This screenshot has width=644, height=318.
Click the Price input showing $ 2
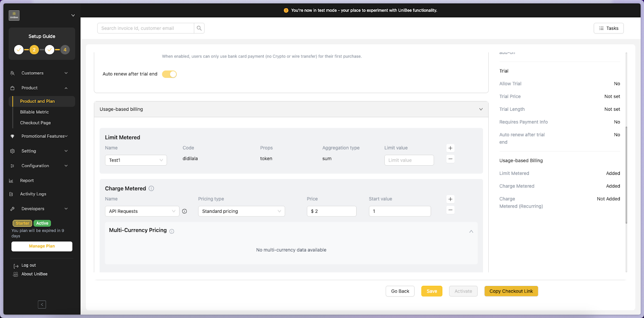coord(332,211)
